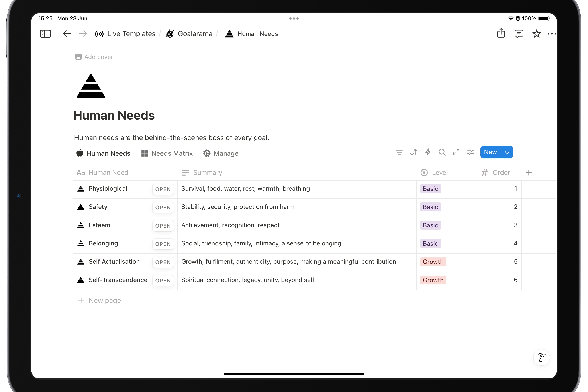
Task: Favorite this page with the star icon
Action: pyautogui.click(x=537, y=34)
